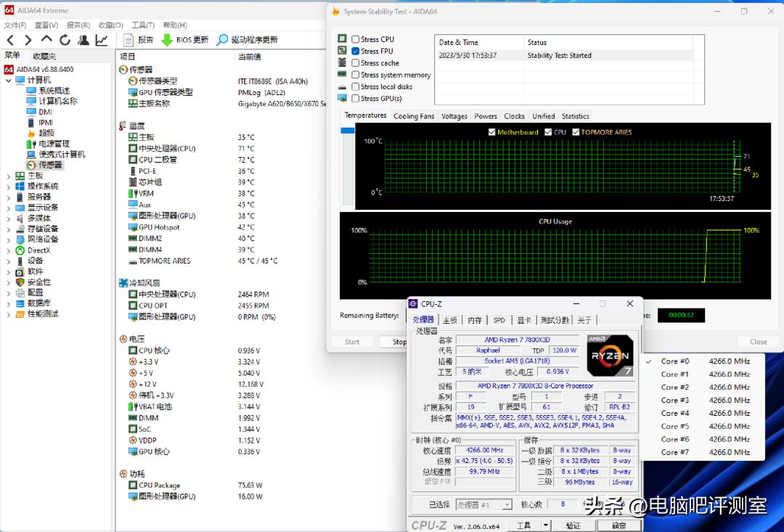Click the 验证 button in CPU-Z
Viewport: 784px width, 532px height.
tap(574, 525)
